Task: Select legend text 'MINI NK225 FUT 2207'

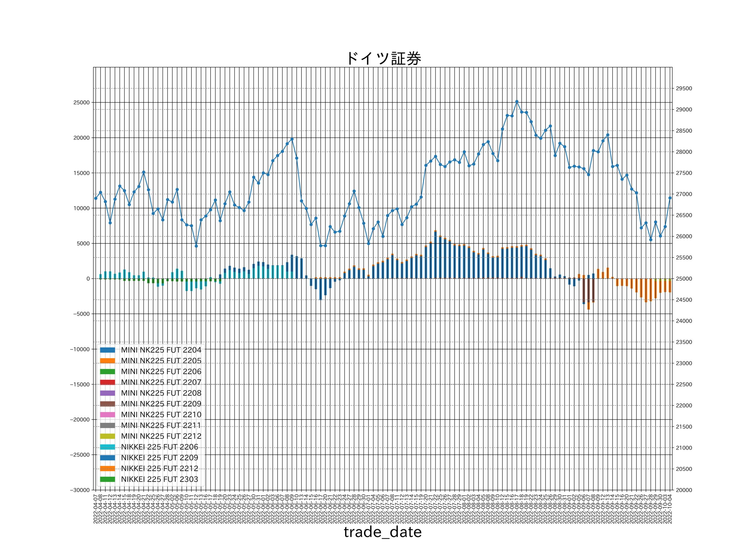Action: tap(161, 382)
